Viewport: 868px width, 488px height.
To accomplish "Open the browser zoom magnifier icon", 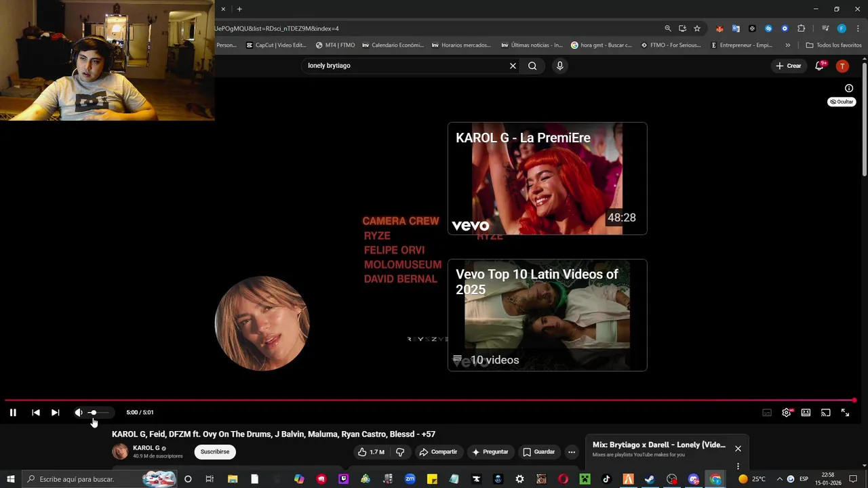I will [668, 28].
